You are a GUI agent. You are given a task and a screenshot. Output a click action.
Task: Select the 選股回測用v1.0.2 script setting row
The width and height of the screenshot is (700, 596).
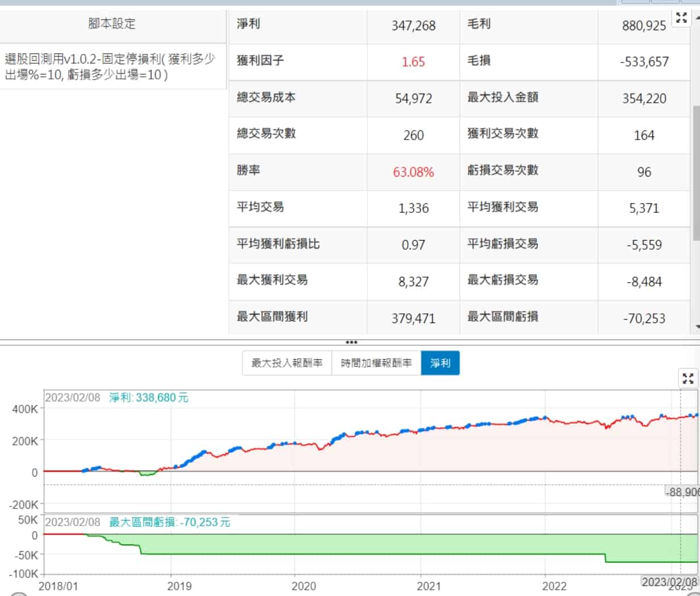pyautogui.click(x=112, y=67)
